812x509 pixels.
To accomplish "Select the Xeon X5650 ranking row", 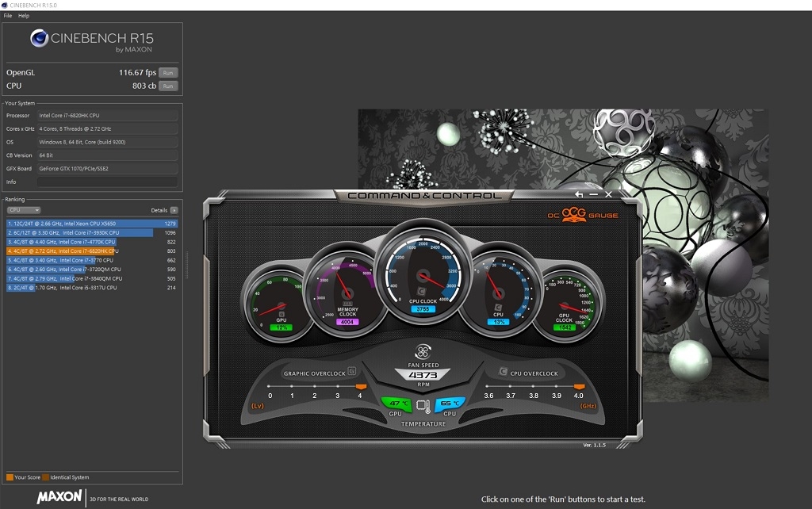I will point(92,224).
